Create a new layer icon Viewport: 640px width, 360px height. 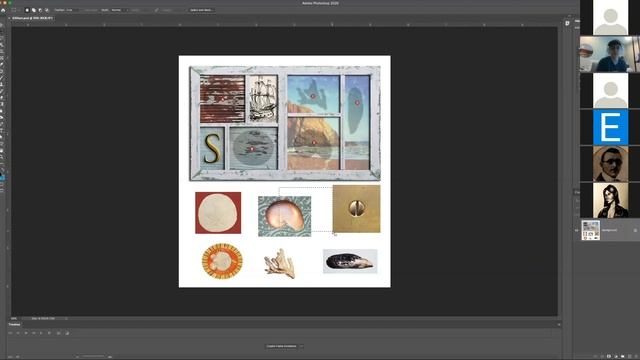click(629, 356)
